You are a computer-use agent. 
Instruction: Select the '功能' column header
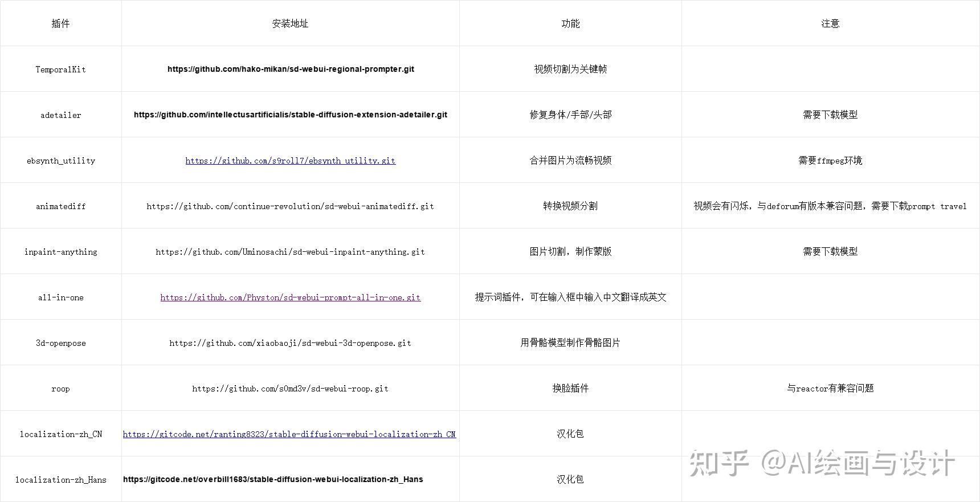tap(570, 23)
